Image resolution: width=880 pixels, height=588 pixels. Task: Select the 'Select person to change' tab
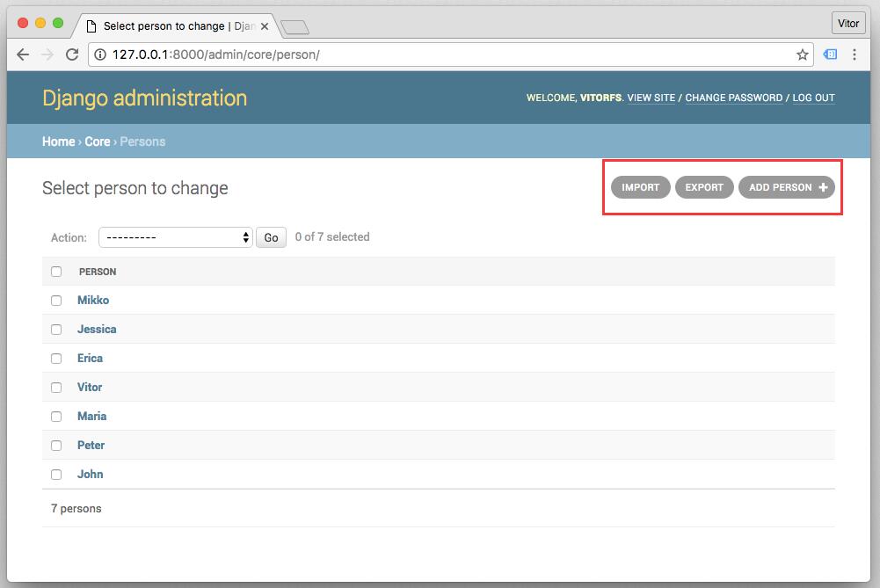coord(178,25)
